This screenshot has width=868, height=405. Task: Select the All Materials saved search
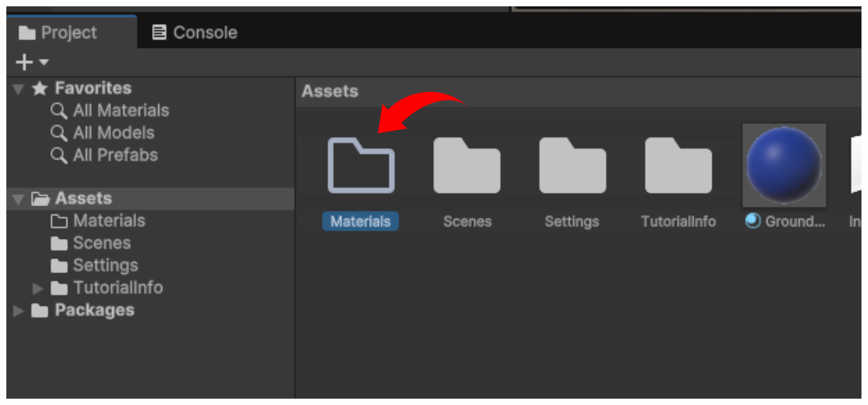click(121, 111)
